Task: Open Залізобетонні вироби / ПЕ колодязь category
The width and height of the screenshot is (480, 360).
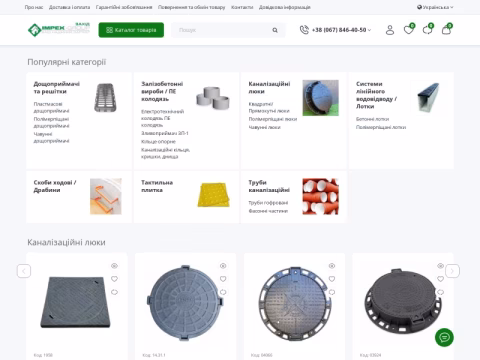Action: 162,91
